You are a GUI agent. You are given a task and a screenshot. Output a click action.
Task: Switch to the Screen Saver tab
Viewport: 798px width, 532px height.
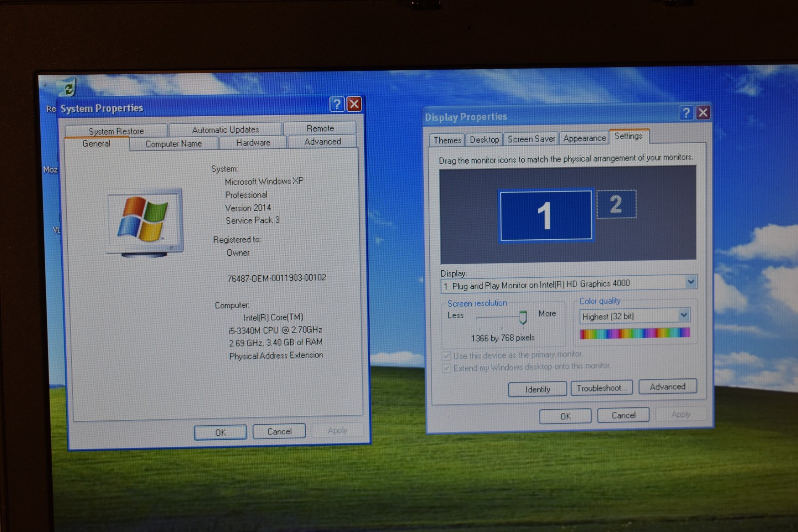point(531,139)
